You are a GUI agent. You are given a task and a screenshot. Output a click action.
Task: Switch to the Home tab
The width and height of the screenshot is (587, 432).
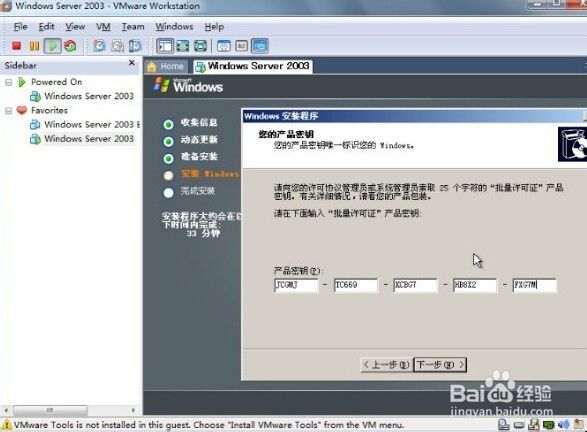click(166, 67)
